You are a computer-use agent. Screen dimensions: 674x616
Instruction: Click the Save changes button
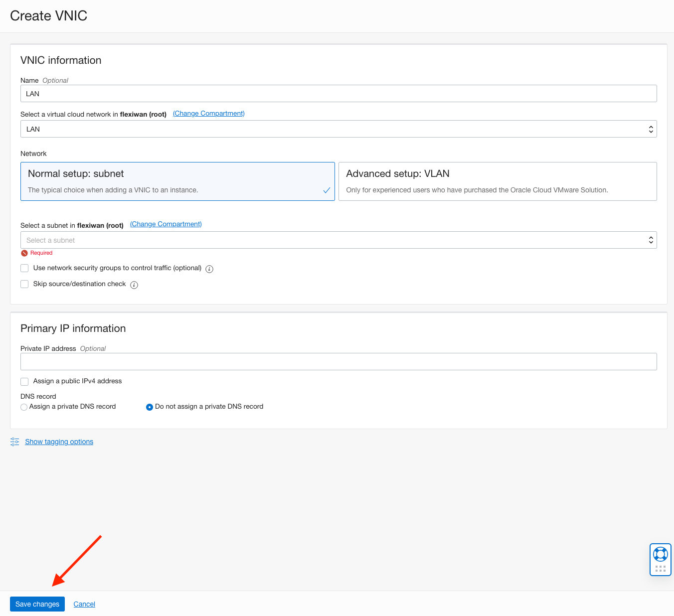pyautogui.click(x=37, y=604)
